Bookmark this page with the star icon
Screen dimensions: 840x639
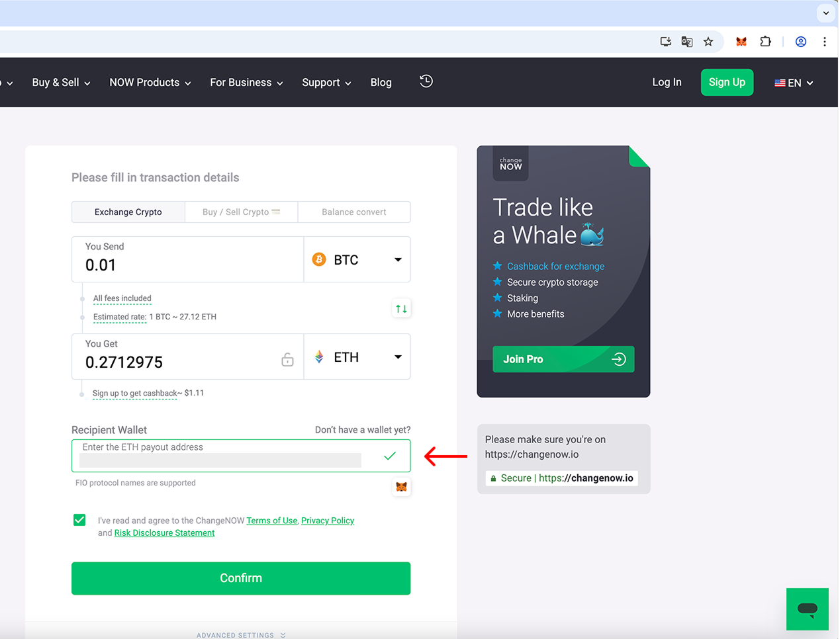708,42
